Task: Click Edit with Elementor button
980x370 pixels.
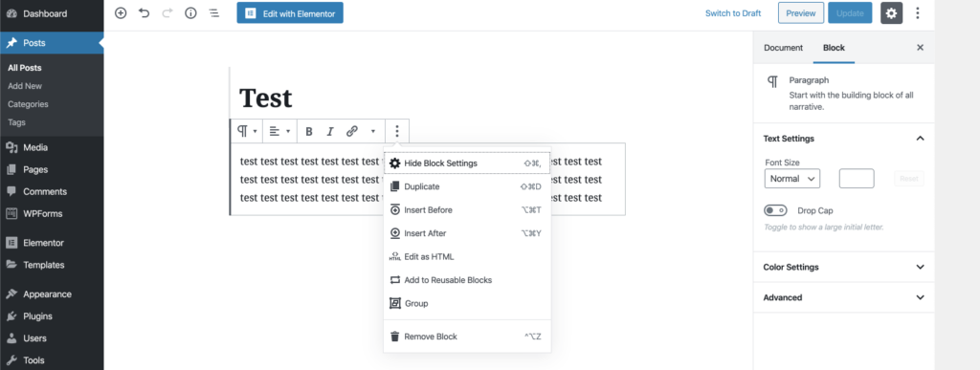Action: (x=290, y=13)
